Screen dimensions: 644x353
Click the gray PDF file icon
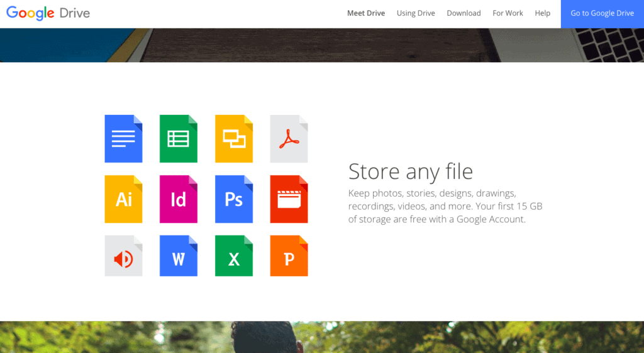[x=289, y=139]
